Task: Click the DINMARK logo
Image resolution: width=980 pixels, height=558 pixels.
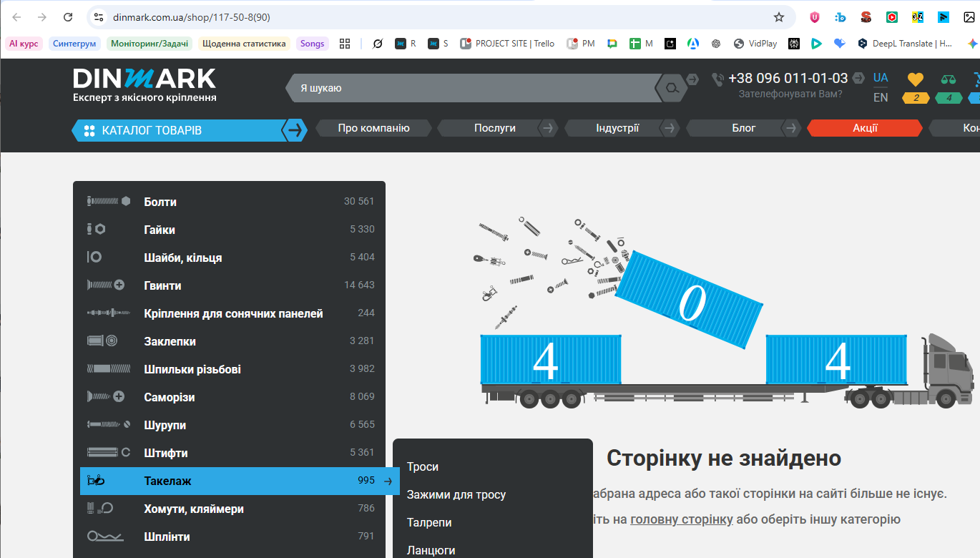Action: click(144, 85)
